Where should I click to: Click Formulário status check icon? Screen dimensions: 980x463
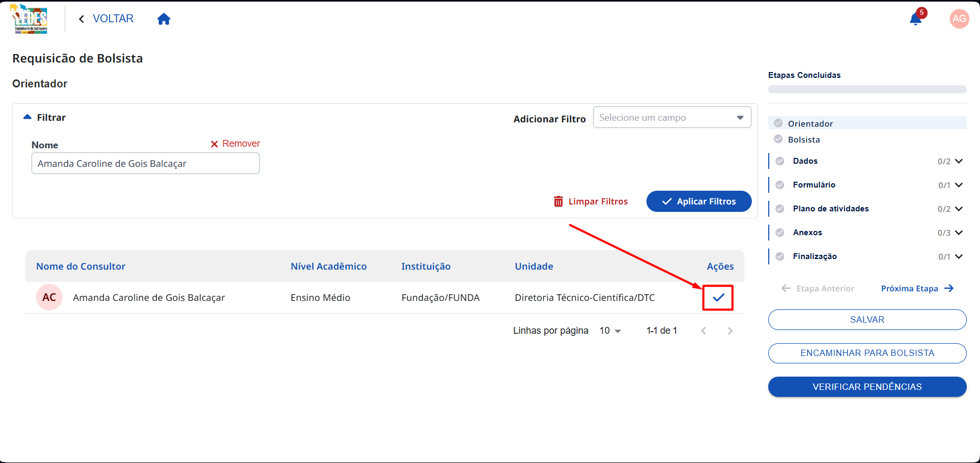click(x=780, y=185)
